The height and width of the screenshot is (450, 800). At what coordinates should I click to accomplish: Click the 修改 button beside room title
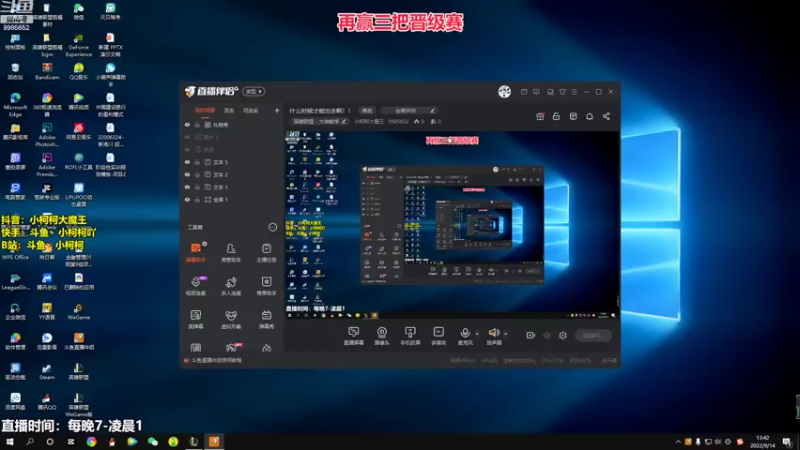click(367, 110)
